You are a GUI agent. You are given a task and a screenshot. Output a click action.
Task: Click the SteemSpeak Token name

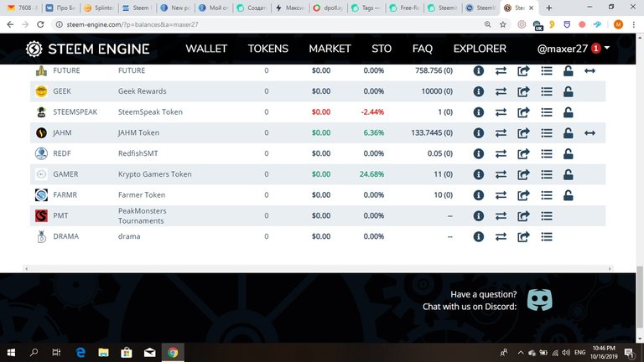tap(150, 112)
